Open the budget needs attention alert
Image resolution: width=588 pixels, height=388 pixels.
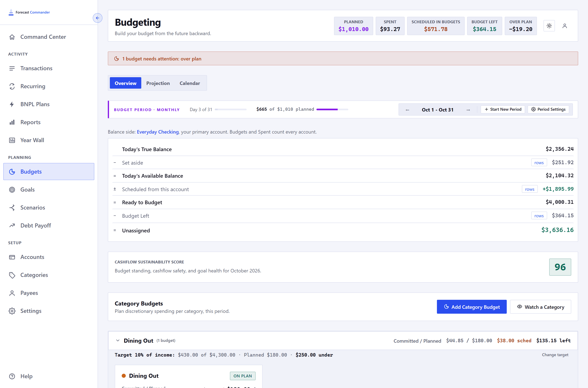pyautogui.click(x=343, y=58)
